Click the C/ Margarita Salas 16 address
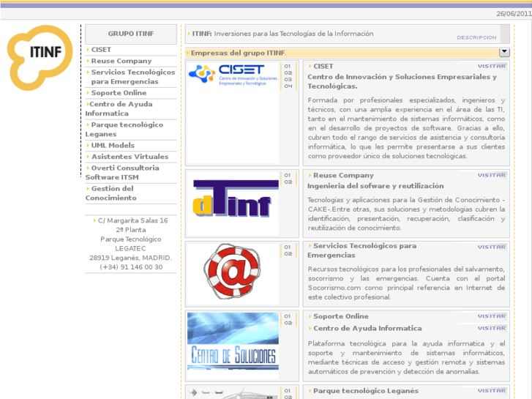Viewport: 532px width, 399px height. (x=132, y=220)
